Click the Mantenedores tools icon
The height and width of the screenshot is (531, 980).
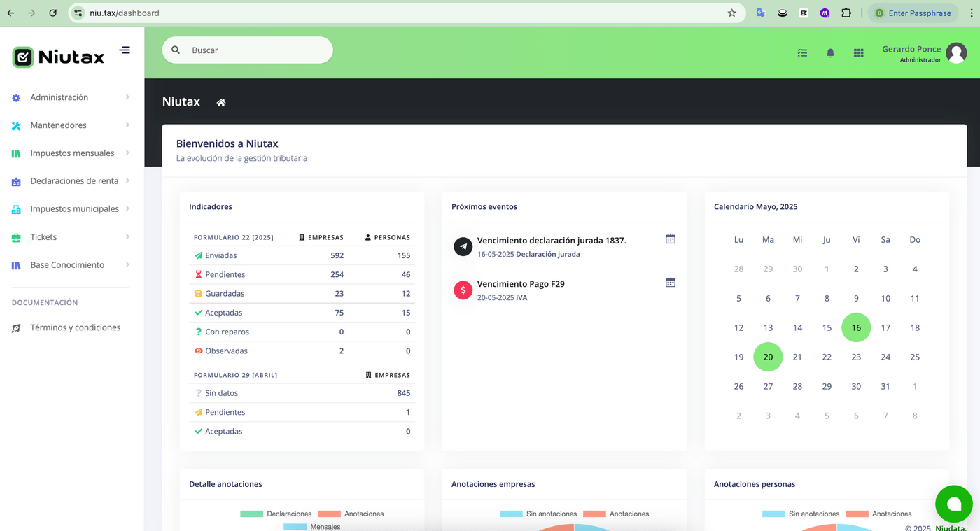point(16,126)
